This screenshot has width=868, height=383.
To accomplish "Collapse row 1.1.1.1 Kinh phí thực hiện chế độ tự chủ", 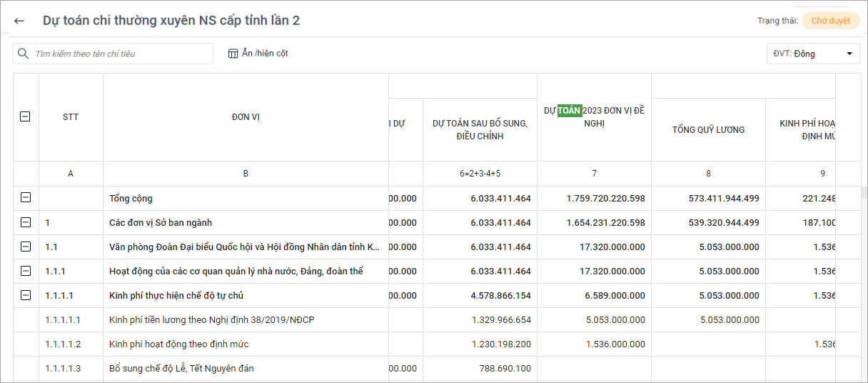I will (x=26, y=295).
